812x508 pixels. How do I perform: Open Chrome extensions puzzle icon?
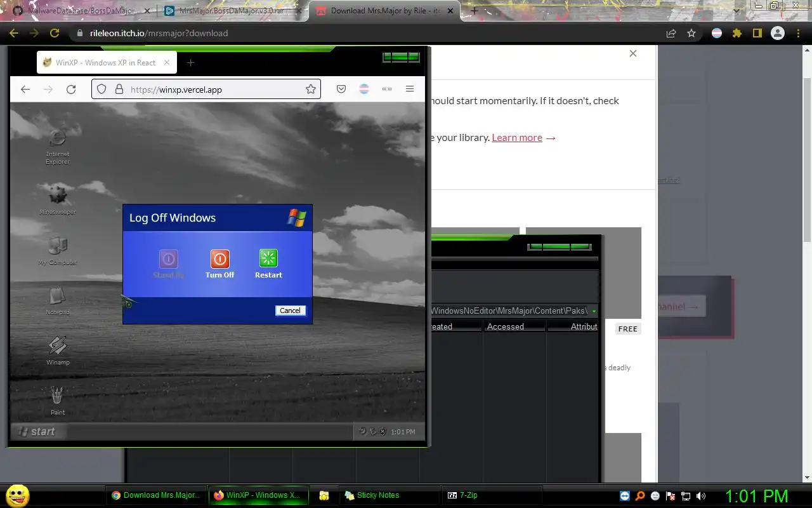pos(737,33)
